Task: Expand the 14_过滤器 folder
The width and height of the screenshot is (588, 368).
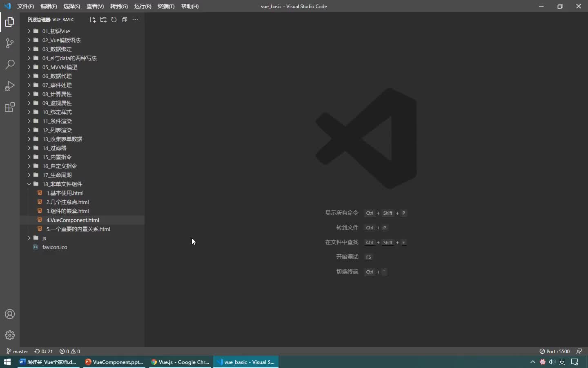Action: tap(82, 148)
